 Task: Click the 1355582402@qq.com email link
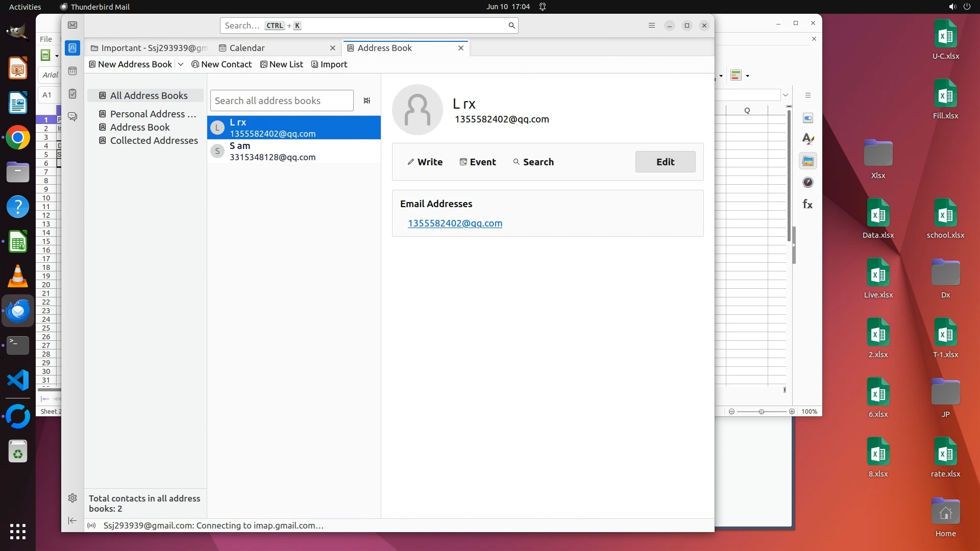[x=455, y=223]
